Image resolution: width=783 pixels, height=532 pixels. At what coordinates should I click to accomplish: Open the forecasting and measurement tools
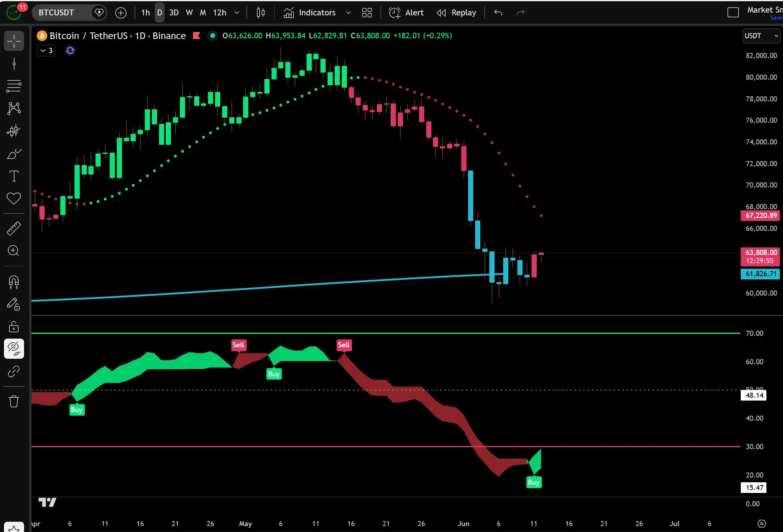14,131
